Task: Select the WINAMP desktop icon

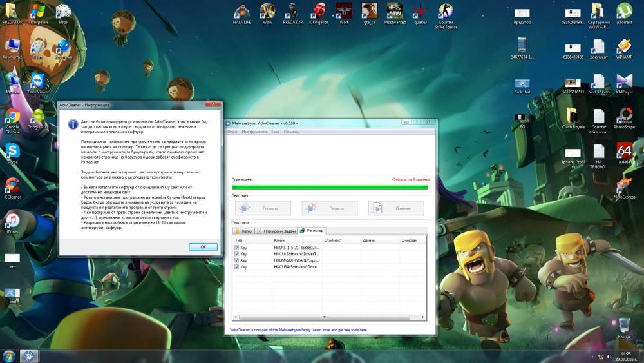Action: click(x=624, y=48)
